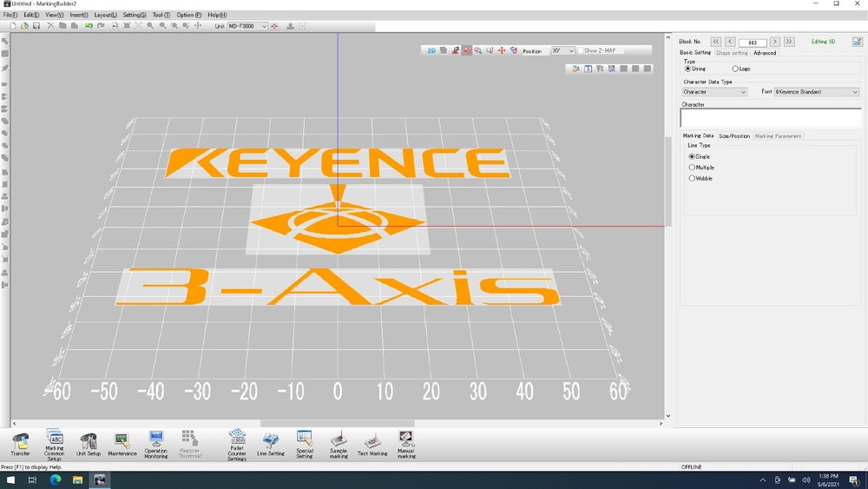Open the Setting menu
868x489 pixels.
click(x=135, y=15)
